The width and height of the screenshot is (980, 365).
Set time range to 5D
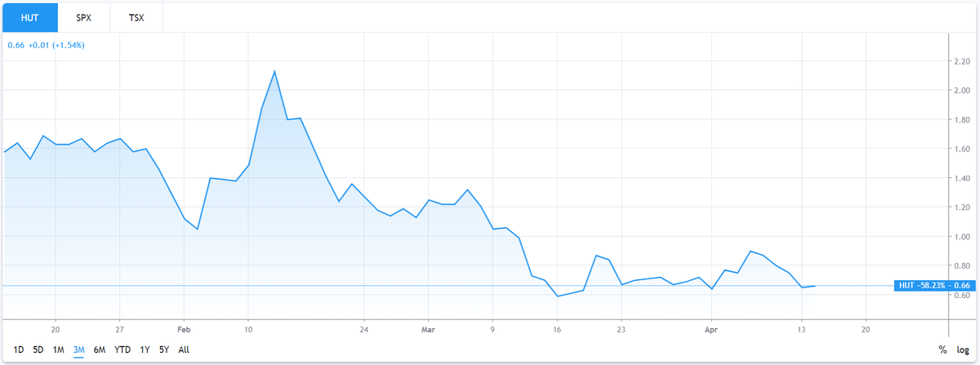pos(38,349)
